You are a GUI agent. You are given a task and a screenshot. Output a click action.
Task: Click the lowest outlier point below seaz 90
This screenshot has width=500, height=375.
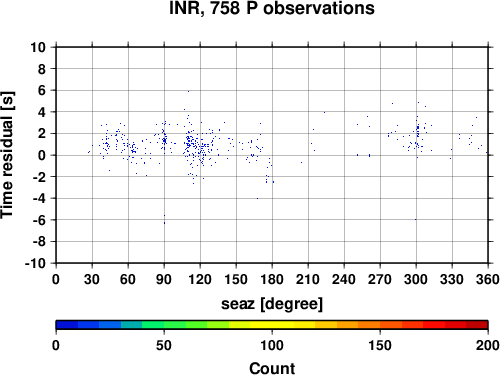pos(164,223)
